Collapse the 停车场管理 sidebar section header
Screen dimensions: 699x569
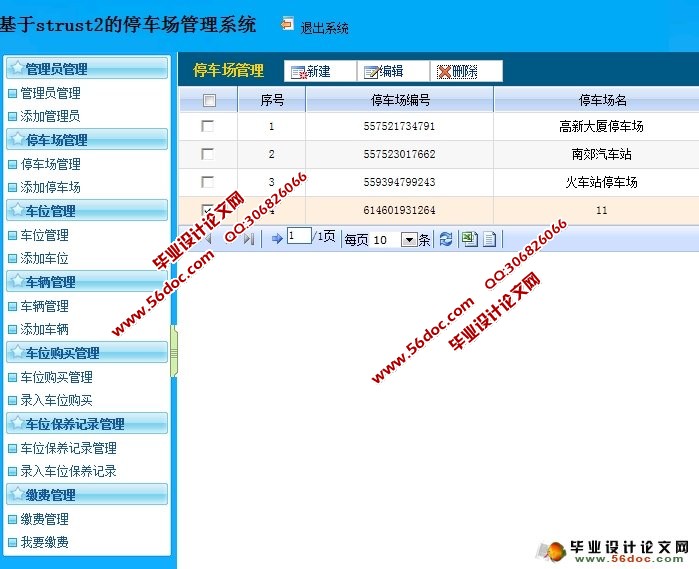coord(87,140)
